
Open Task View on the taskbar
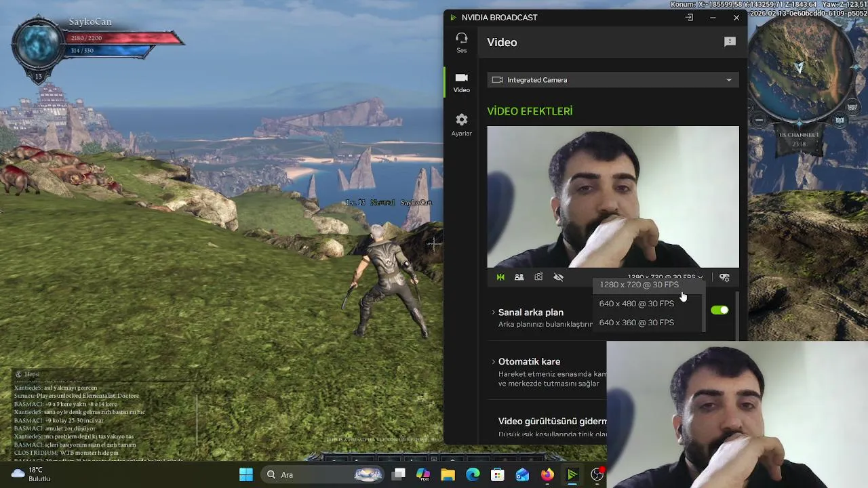pos(399,474)
